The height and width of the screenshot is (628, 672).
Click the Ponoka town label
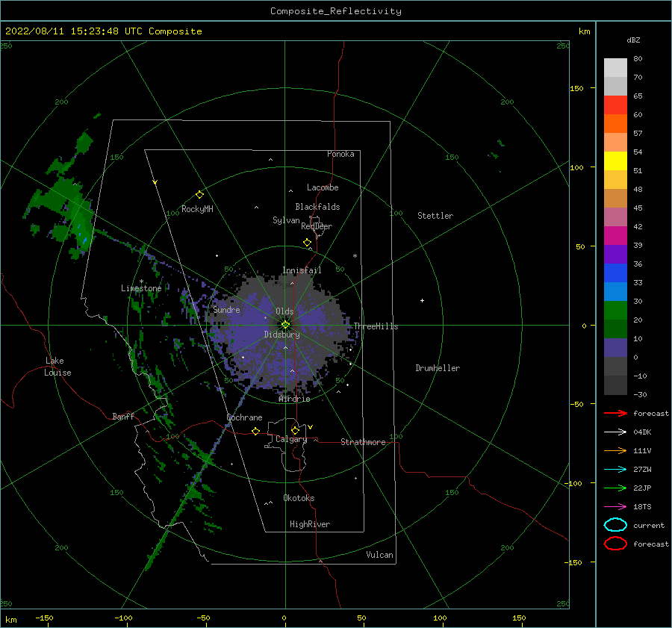coord(340,154)
